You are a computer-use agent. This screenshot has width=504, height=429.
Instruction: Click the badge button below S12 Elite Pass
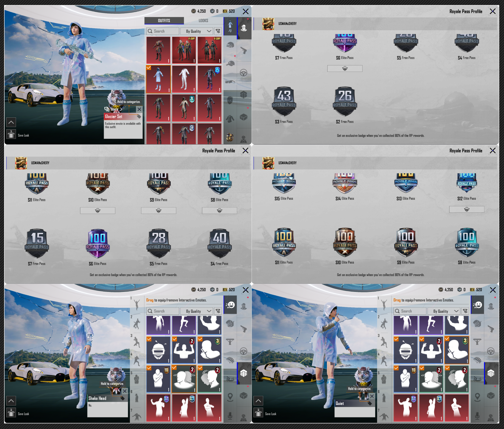coord(467,209)
